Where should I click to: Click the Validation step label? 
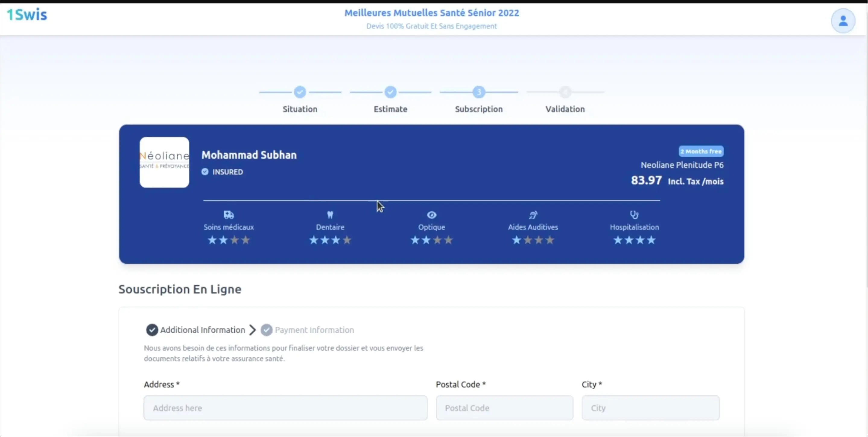coord(565,109)
